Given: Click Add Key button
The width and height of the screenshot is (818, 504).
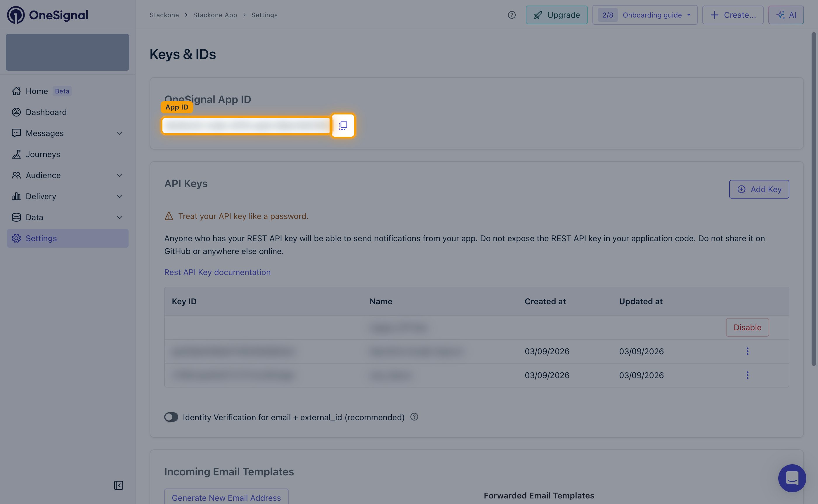Looking at the screenshot, I should coord(759,189).
